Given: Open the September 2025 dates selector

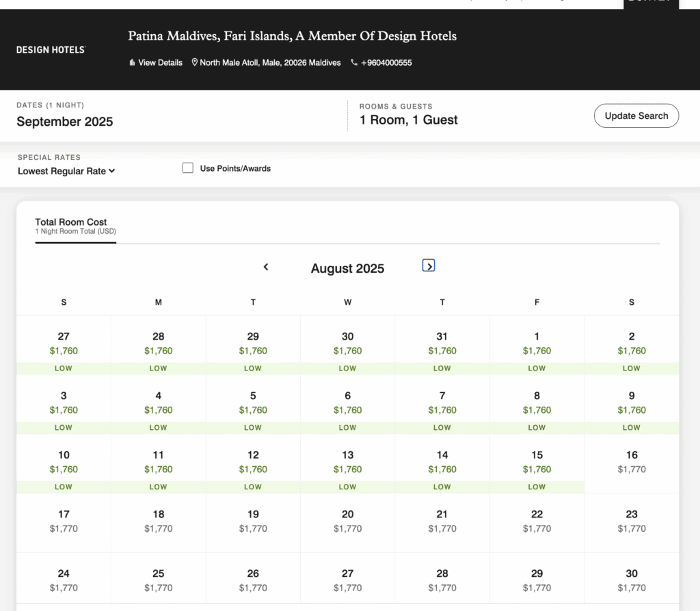Looking at the screenshot, I should [65, 122].
